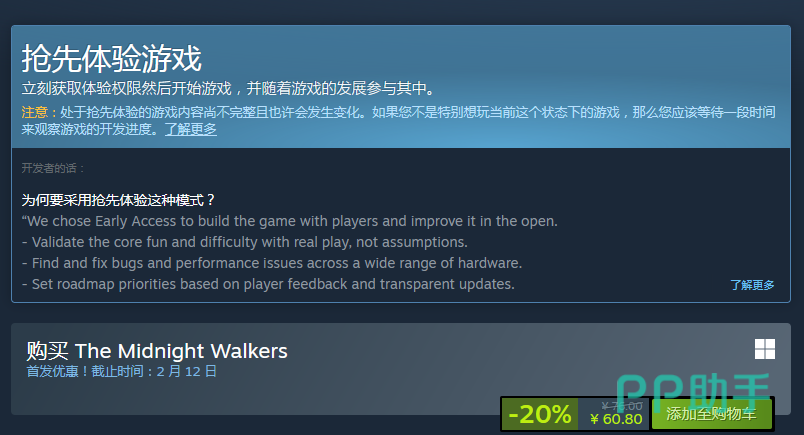Click the "Set roadmap priorities" line

268,284
